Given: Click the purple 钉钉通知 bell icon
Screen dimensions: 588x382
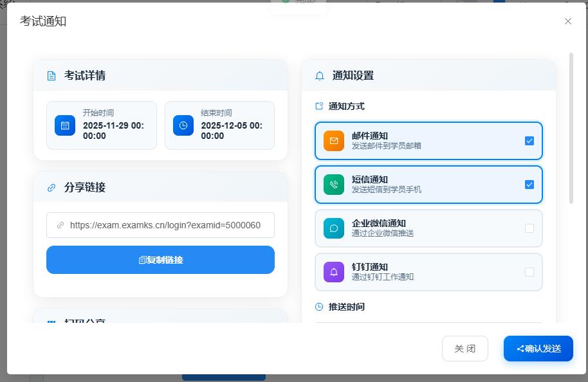Looking at the screenshot, I should pos(333,272).
